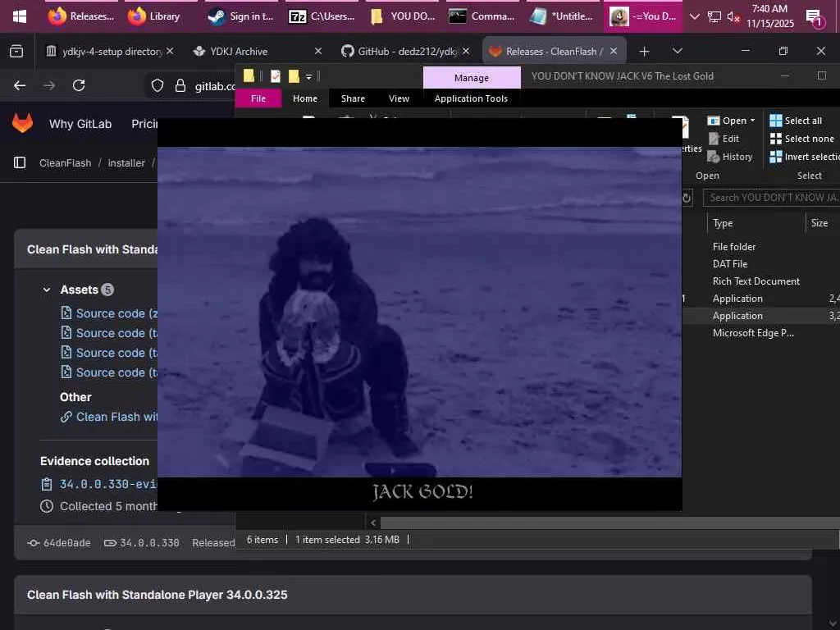Screen dimensions: 840x630
Task: Open Home tab in Explorer ribbon
Action: click(305, 98)
